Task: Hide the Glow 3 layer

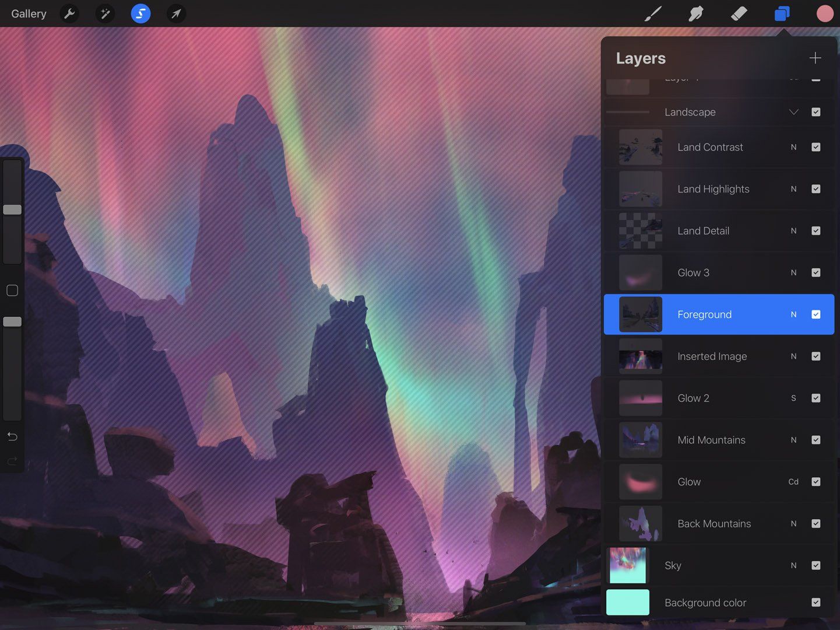Action: point(816,272)
